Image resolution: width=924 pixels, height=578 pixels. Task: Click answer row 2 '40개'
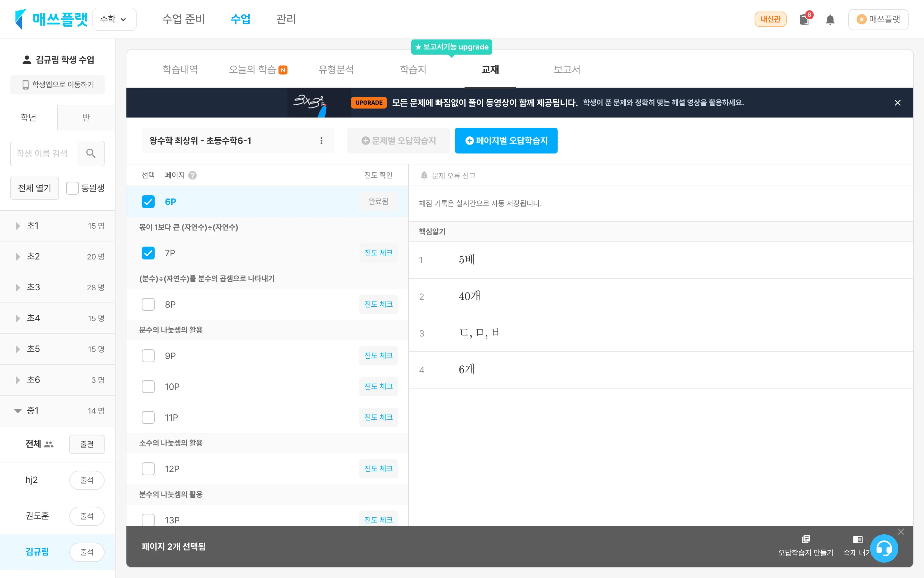click(x=661, y=297)
